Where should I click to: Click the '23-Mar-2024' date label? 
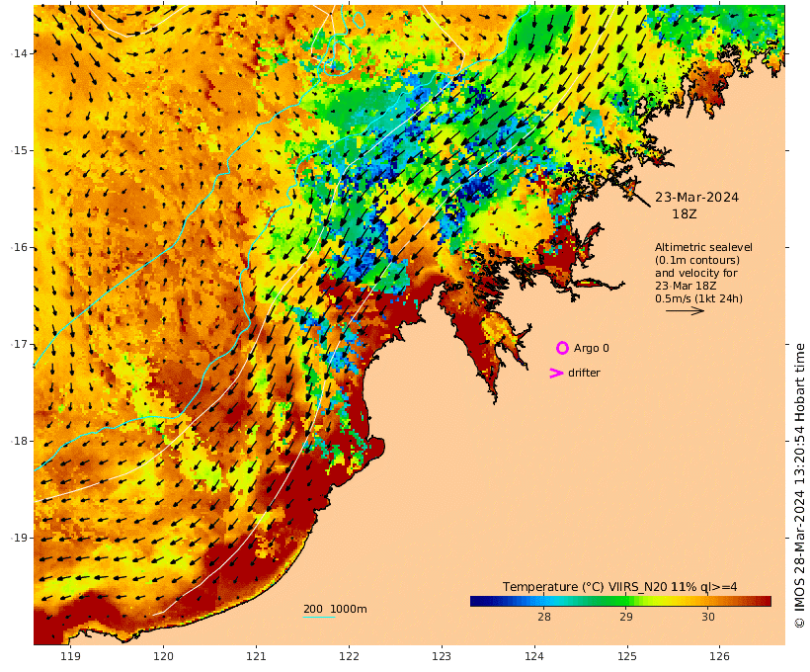(x=696, y=198)
